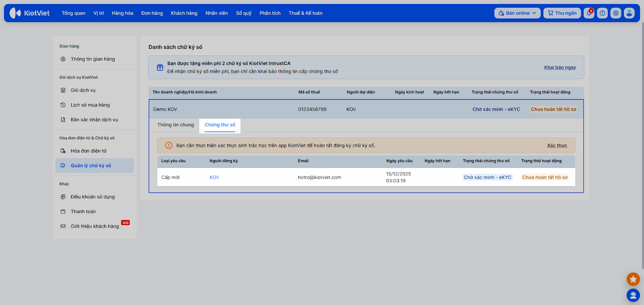The image size is (644, 305).
Task: Click the warning icon in the eKYC alert
Action: coord(169,145)
